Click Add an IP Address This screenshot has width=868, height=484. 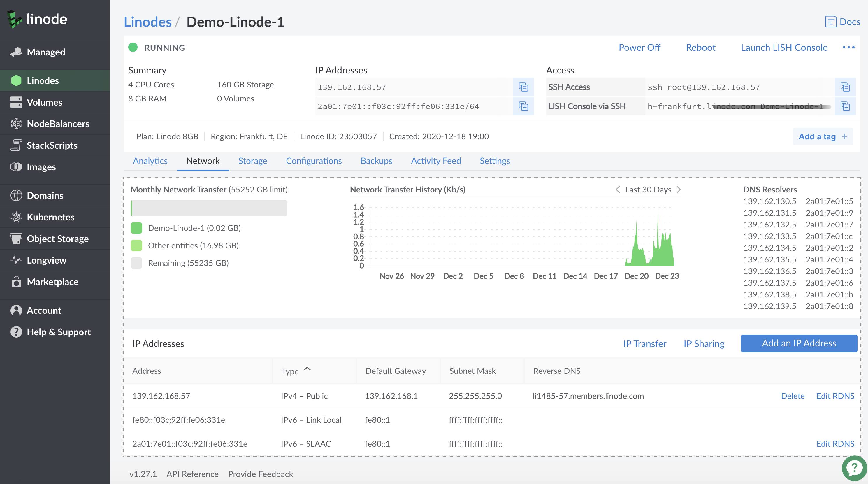[x=799, y=343]
